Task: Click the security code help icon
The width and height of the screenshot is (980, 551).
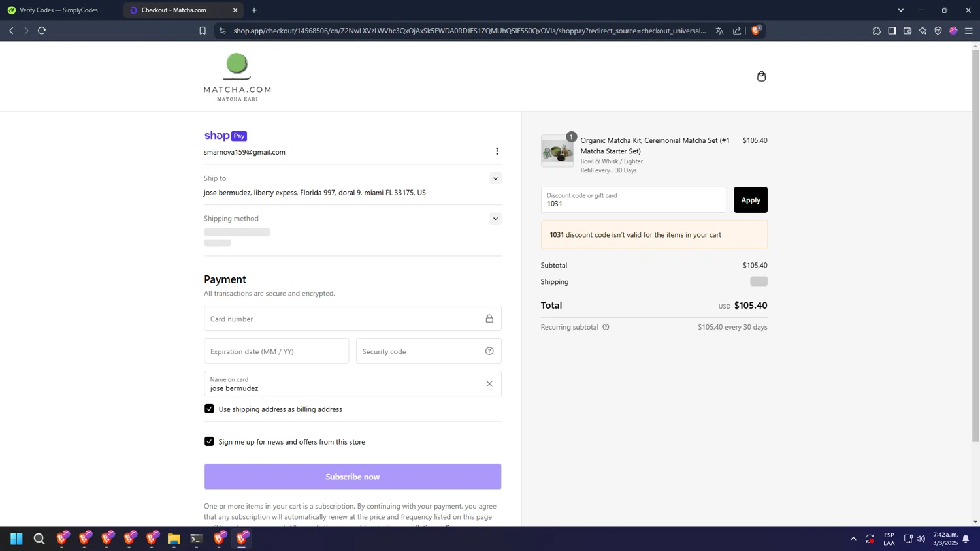Action: pyautogui.click(x=489, y=351)
